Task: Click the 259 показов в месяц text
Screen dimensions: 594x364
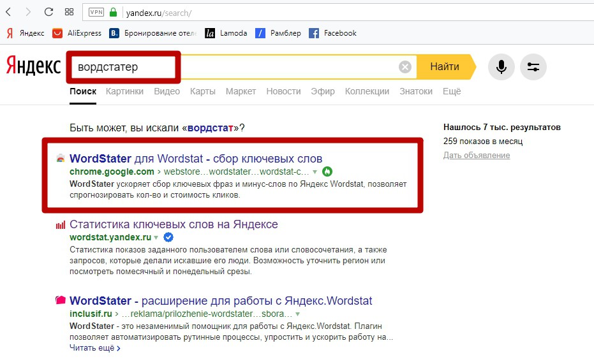Action: pos(483,142)
